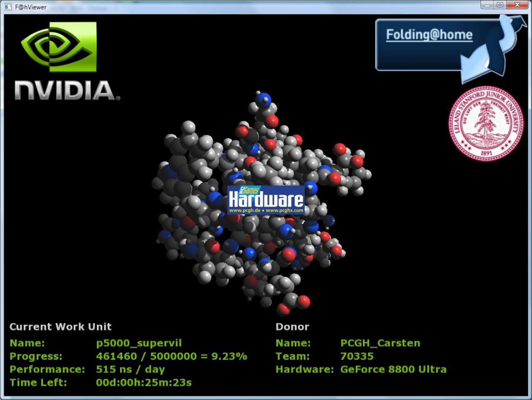Click the 'Performance:' label
532x400 pixels.
pyautogui.click(x=47, y=369)
